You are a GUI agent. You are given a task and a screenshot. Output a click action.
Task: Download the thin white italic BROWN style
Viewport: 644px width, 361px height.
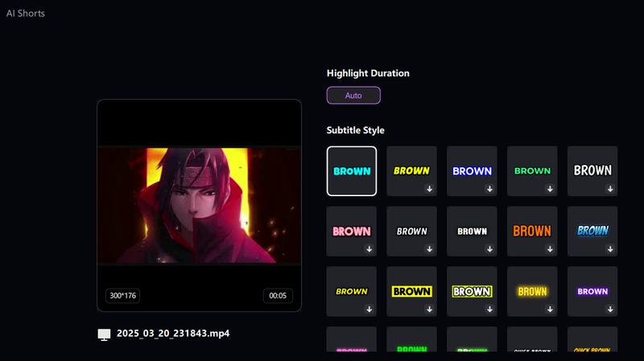[430, 249]
